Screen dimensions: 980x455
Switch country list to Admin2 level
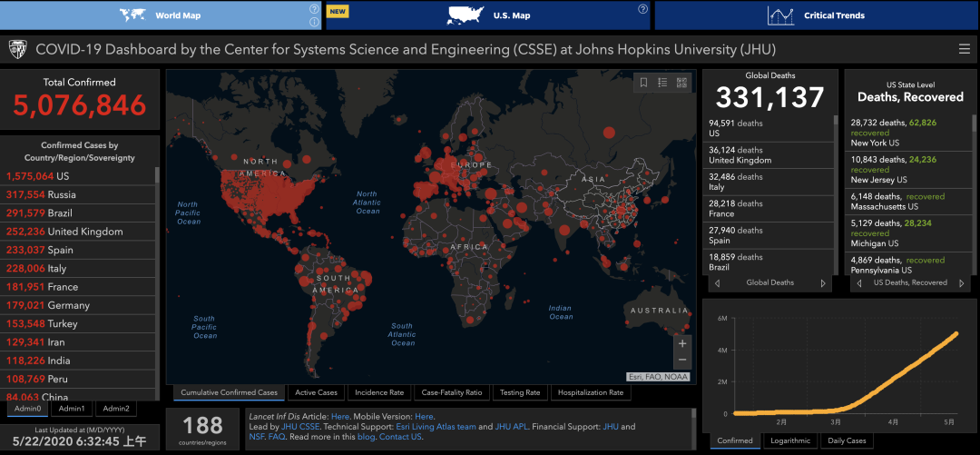pos(116,409)
